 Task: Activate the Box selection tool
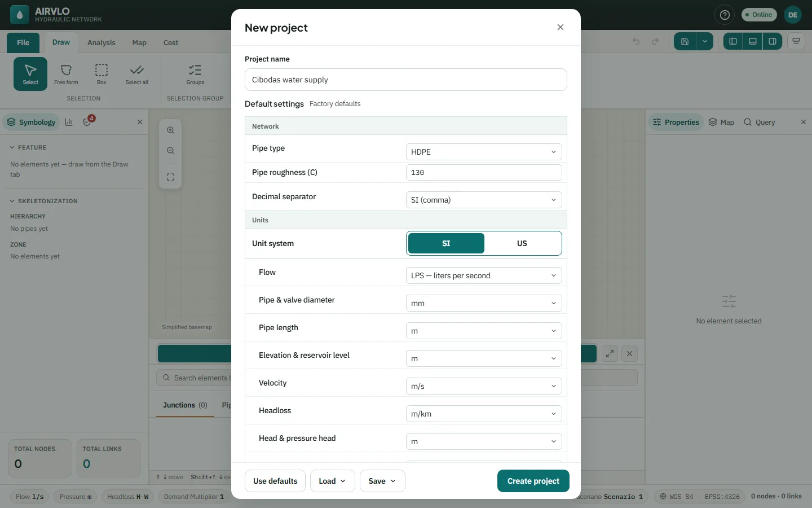coord(101,74)
